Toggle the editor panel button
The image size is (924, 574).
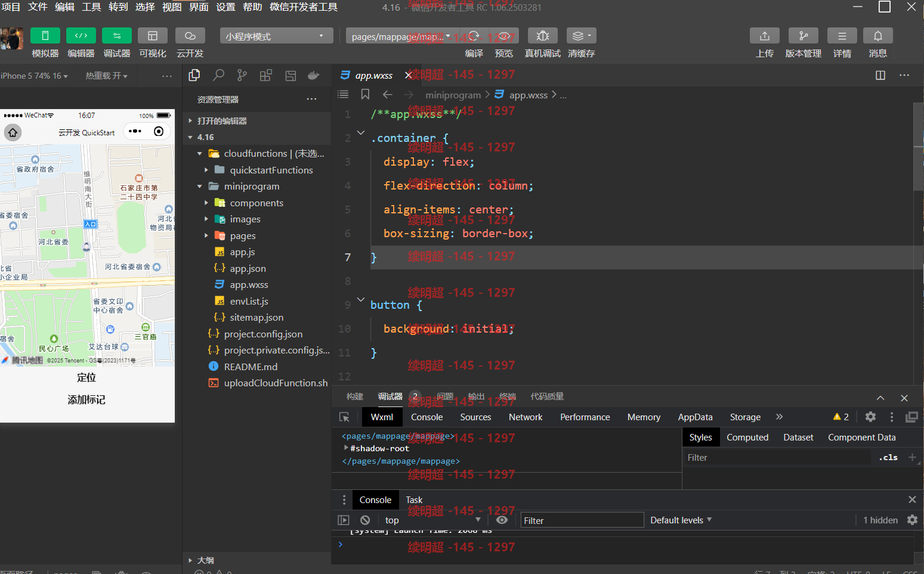pos(81,36)
